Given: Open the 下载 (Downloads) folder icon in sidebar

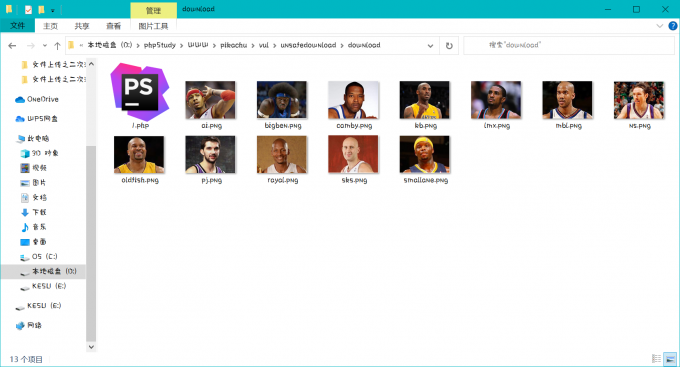Looking at the screenshot, I should pyautogui.click(x=25, y=212).
